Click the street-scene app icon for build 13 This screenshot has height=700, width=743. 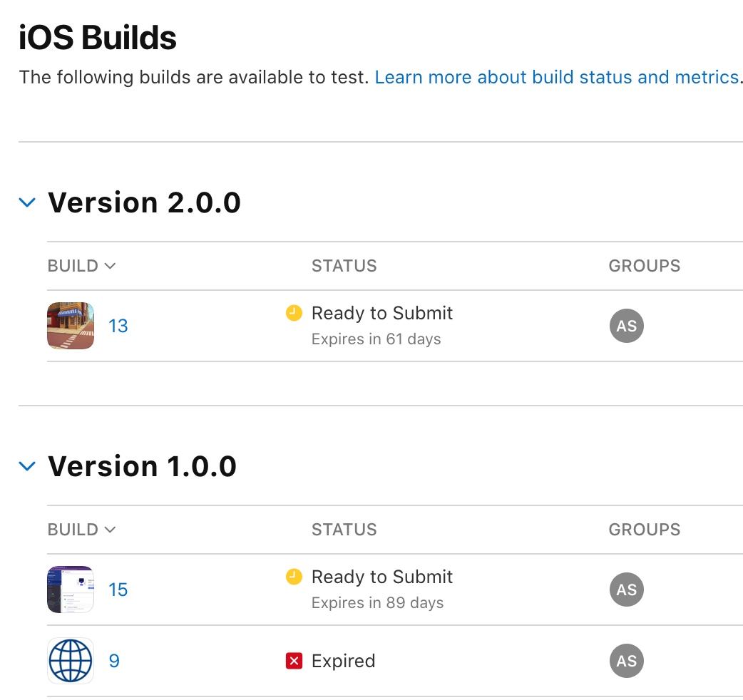[x=71, y=326]
